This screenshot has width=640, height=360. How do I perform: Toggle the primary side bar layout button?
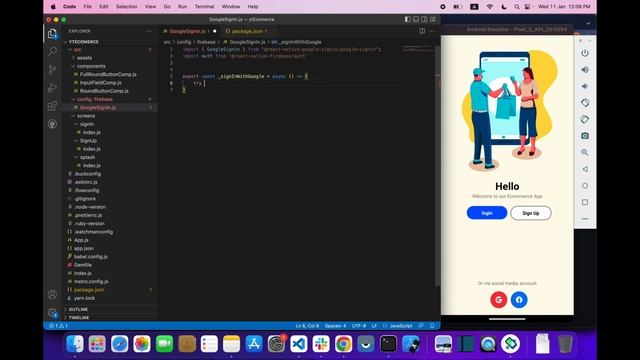point(407,19)
